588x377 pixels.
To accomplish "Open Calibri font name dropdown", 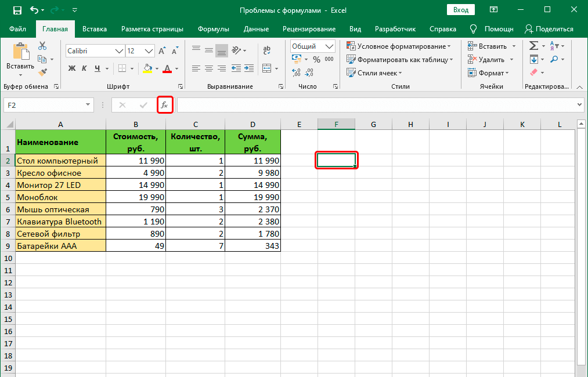I will 119,51.
